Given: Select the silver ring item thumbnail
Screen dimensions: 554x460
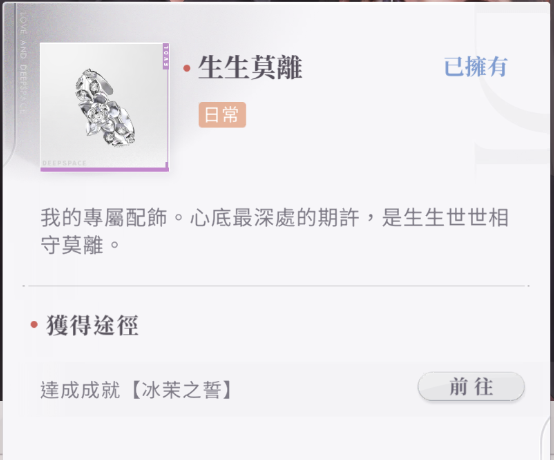Looking at the screenshot, I should pyautogui.click(x=105, y=107).
